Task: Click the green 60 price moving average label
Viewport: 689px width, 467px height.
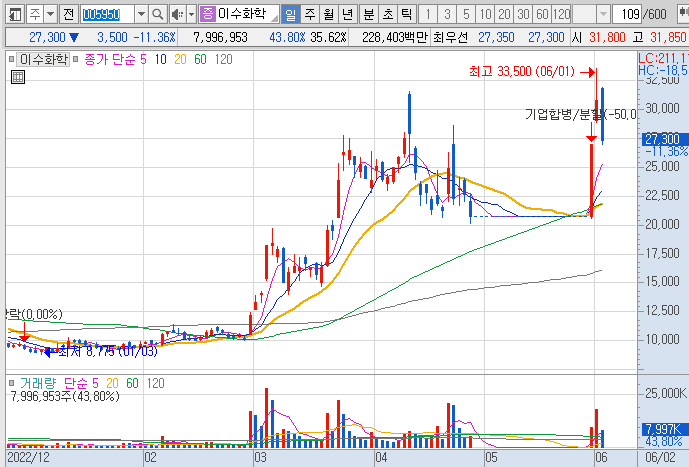Action: click(200, 59)
